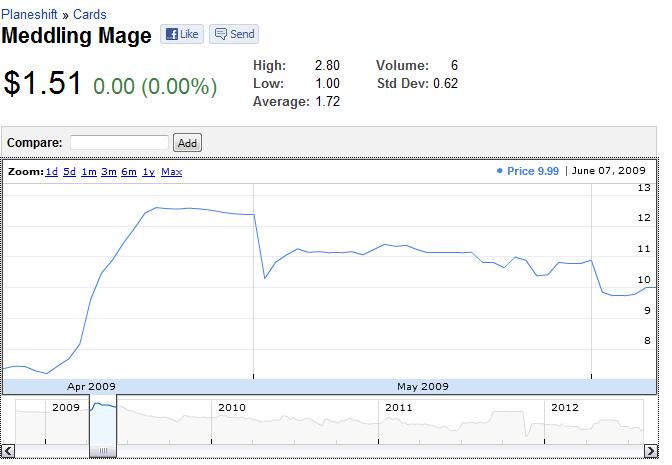Click the Facebook Send button
The width and height of the screenshot is (672, 465).
pos(235,34)
